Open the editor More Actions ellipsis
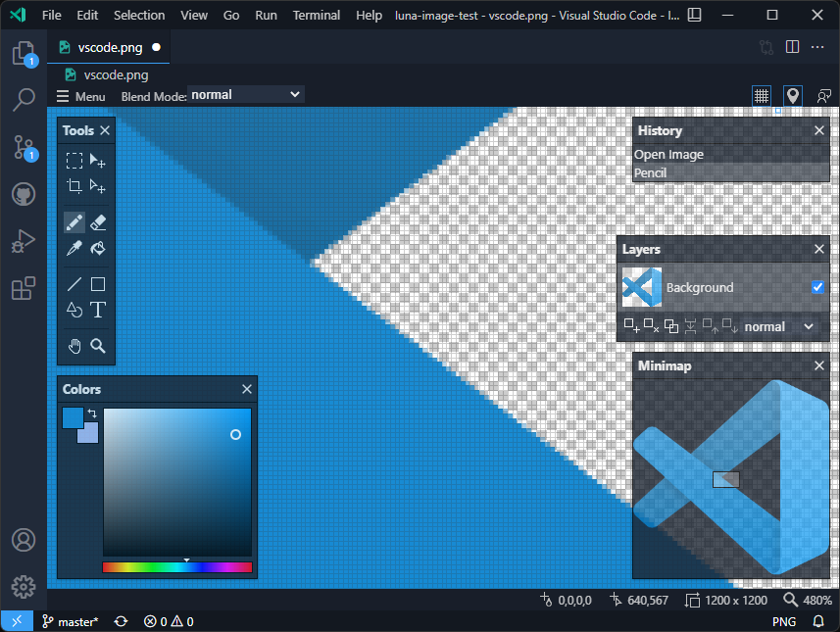 [817, 47]
